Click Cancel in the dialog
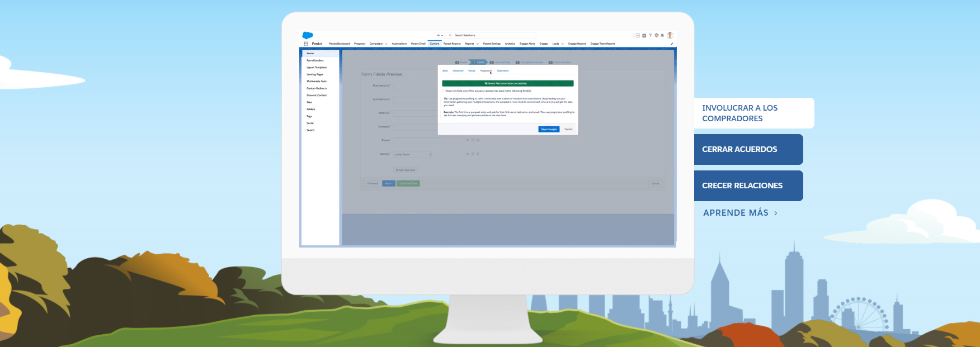The height and width of the screenshot is (347, 980). pos(568,129)
